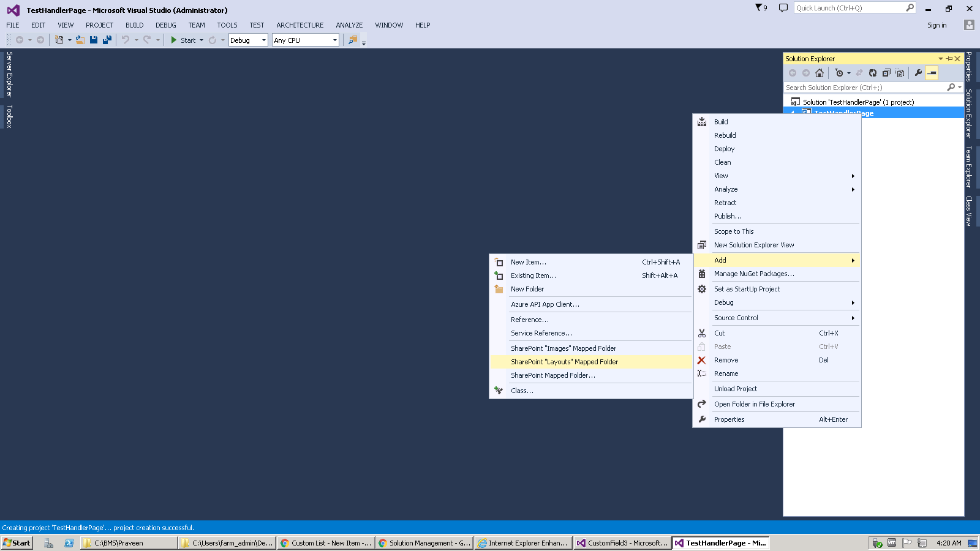Click the Home icon in Solution Explorer

[x=820, y=73]
